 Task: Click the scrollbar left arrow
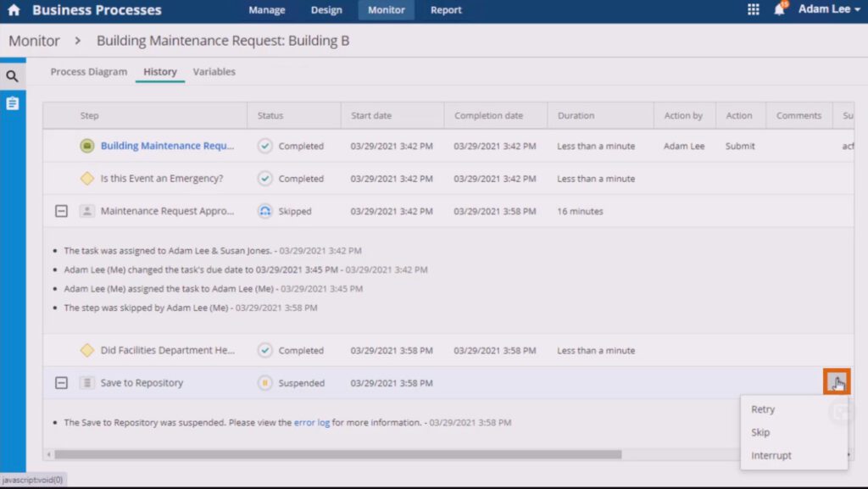[x=48, y=455]
